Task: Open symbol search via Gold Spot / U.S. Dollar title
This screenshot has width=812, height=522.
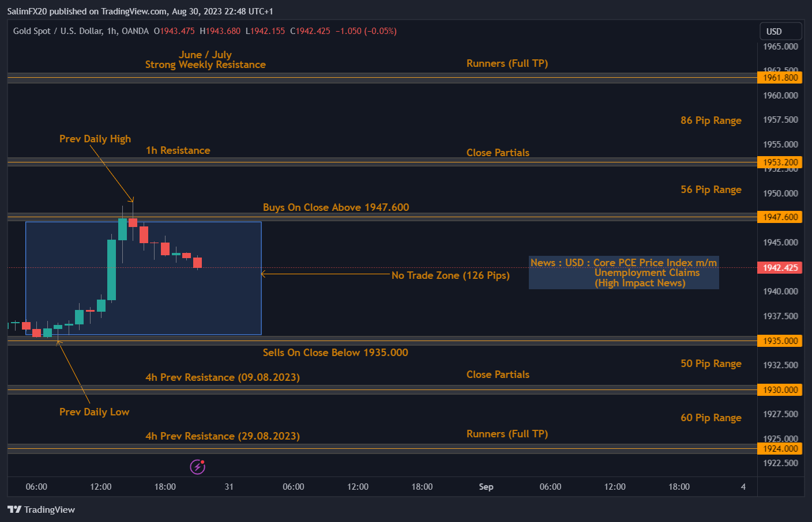Action: [58, 31]
